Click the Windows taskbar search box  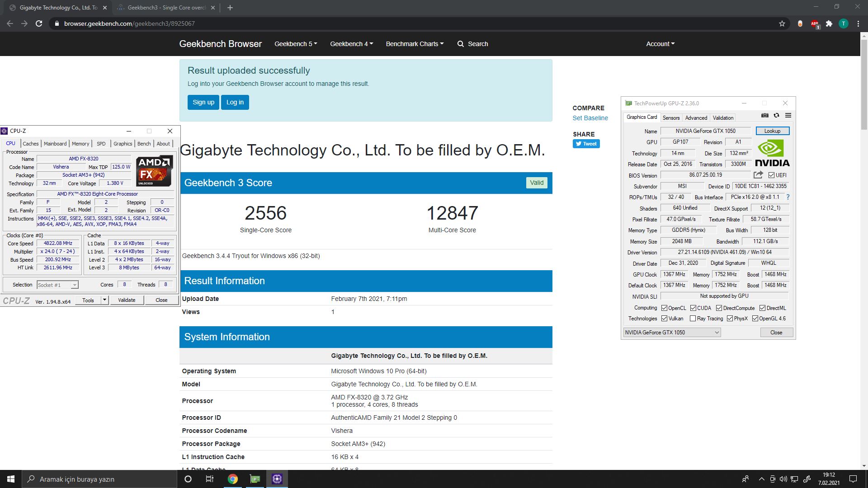pyautogui.click(x=99, y=479)
